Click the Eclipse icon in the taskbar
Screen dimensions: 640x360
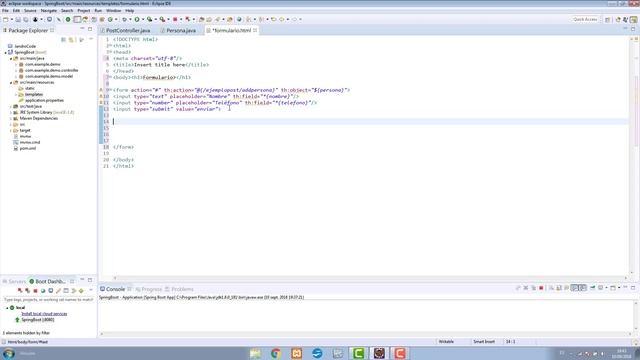379,353
